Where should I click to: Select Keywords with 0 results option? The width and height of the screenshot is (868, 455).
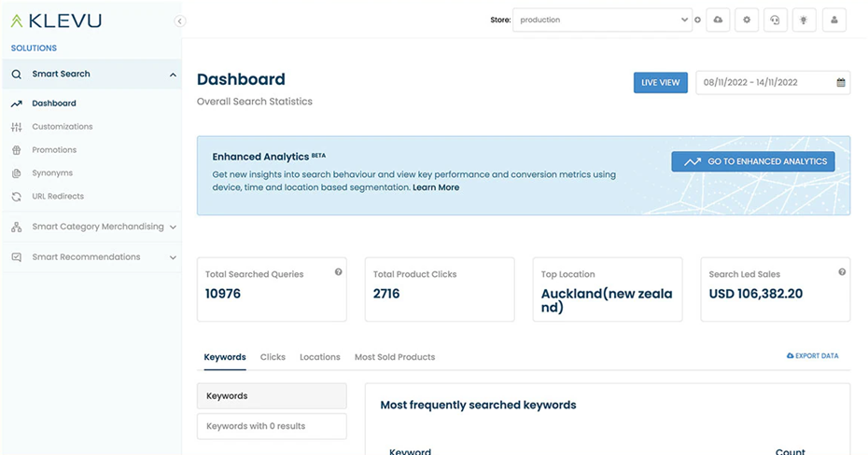[x=272, y=426]
